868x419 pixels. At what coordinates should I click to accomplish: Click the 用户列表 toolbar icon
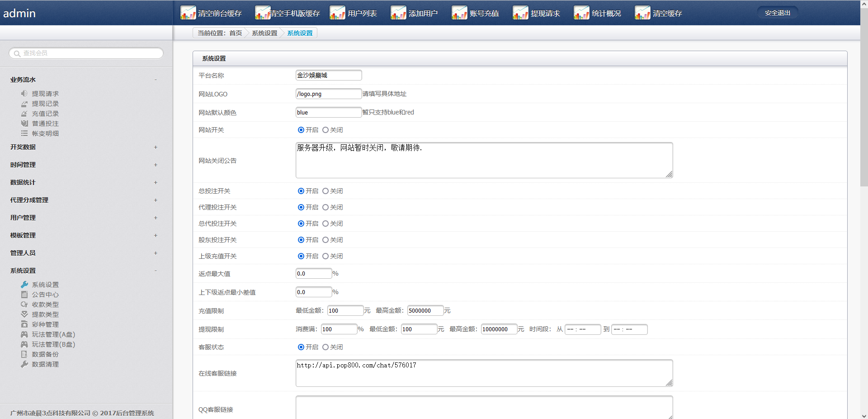337,13
